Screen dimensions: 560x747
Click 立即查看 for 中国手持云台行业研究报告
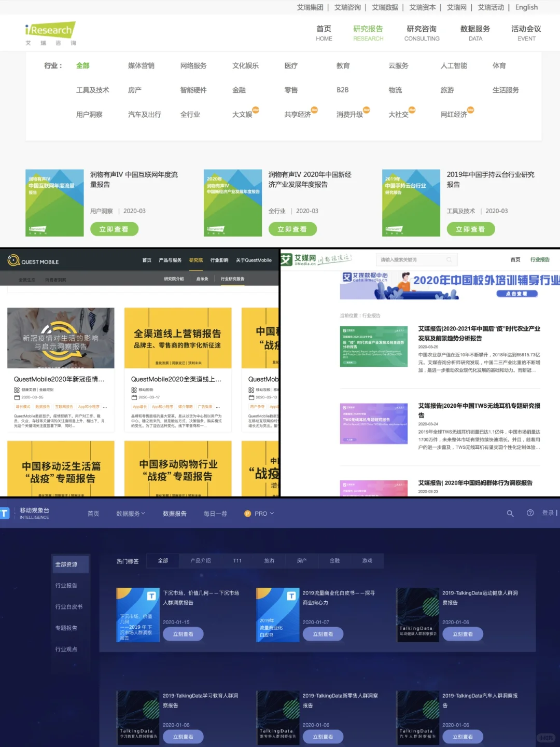click(x=471, y=229)
